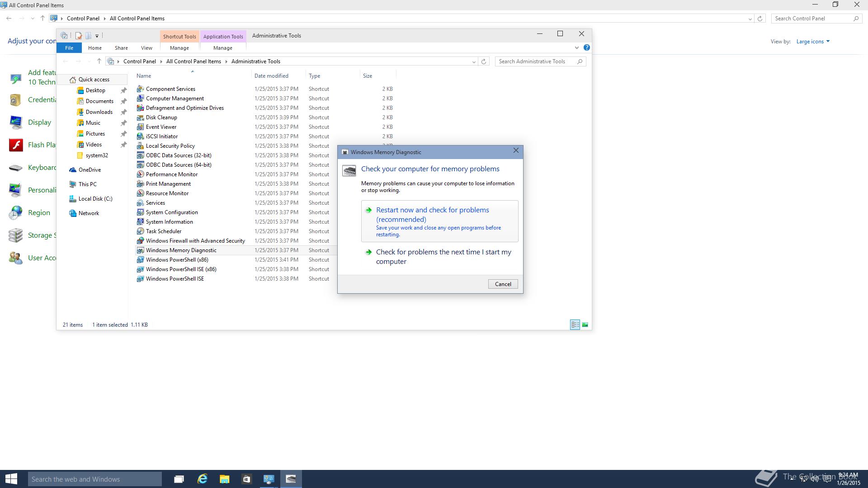The image size is (868, 488).
Task: Close the Windows Memory Diagnostic dialog
Action: (516, 151)
